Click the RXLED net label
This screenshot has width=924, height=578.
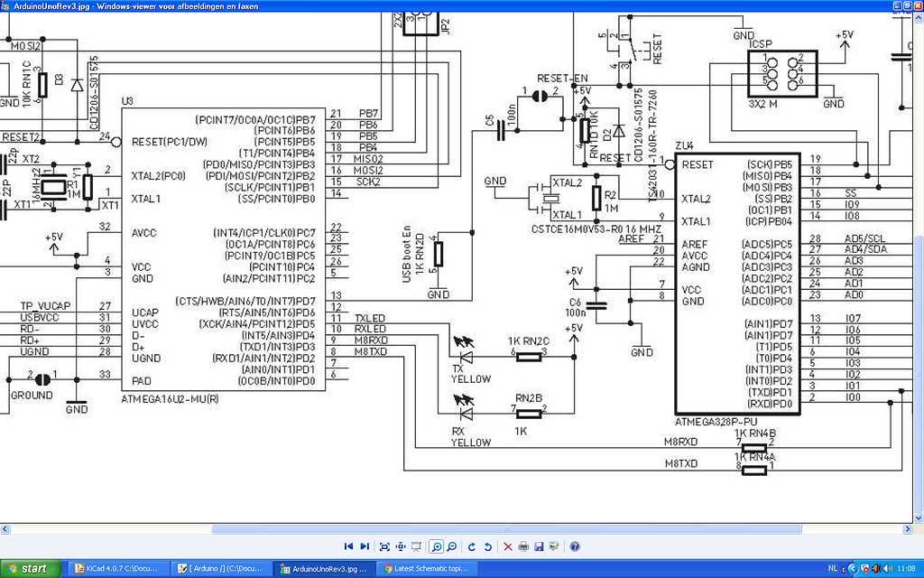coord(370,329)
